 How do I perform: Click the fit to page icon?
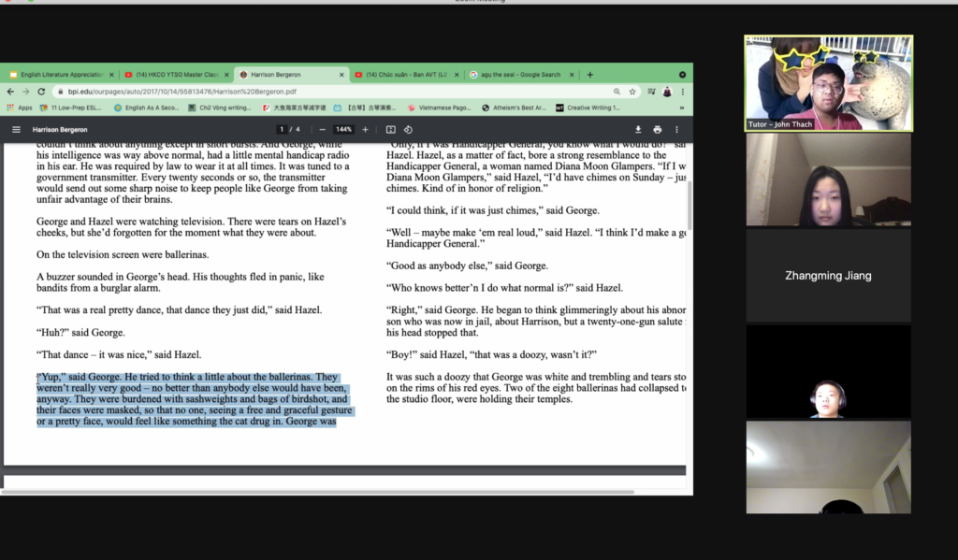pyautogui.click(x=390, y=129)
